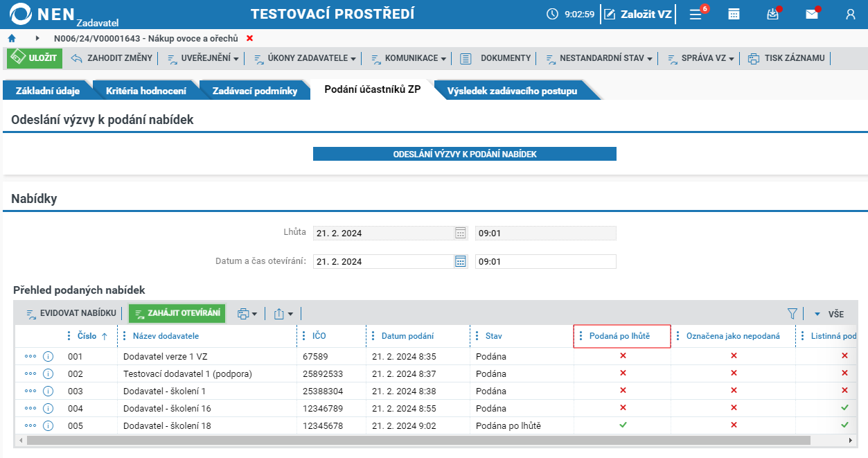Switch to Kritéria hodnocení tab
Screen dimensions: 868x458
pyautogui.click(x=145, y=91)
